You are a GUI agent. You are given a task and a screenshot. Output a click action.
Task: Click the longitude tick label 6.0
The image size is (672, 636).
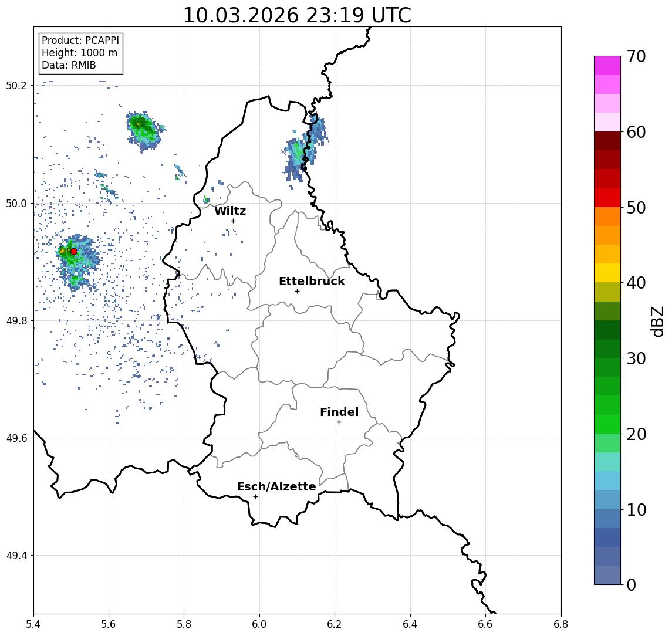(259, 624)
